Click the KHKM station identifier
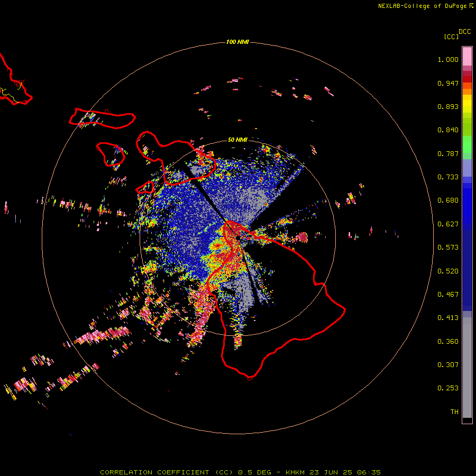This screenshot has width=476, height=476. coord(295,472)
